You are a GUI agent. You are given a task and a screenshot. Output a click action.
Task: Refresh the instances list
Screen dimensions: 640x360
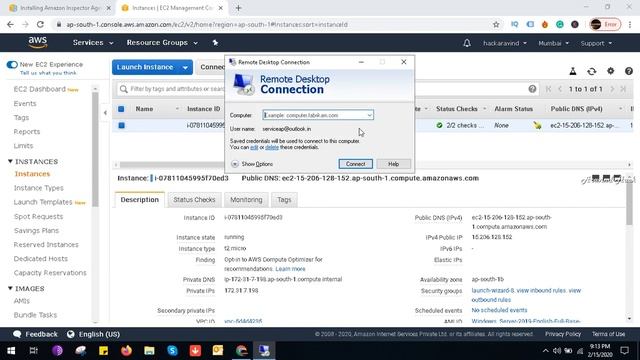tap(591, 71)
